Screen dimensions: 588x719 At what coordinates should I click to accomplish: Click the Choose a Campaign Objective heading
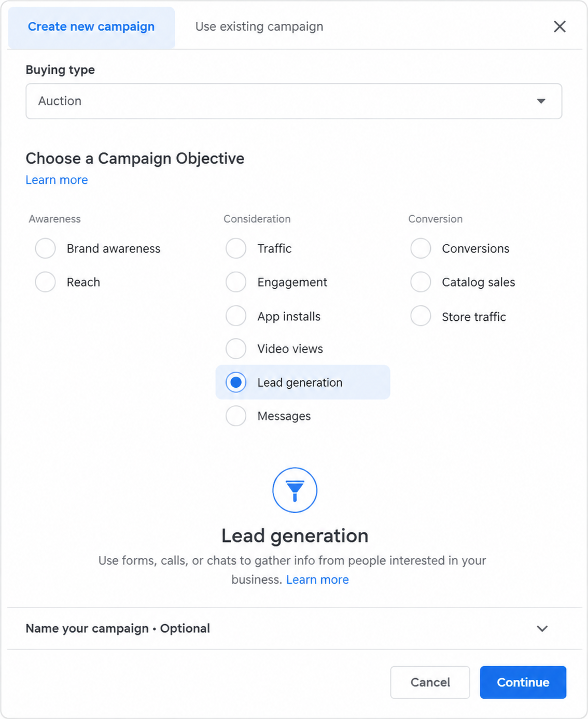[135, 158]
